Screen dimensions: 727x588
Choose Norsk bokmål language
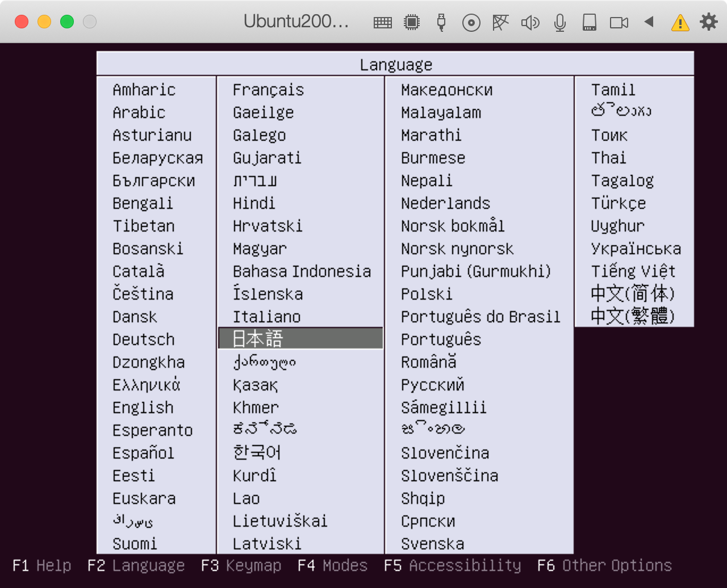pos(453,226)
